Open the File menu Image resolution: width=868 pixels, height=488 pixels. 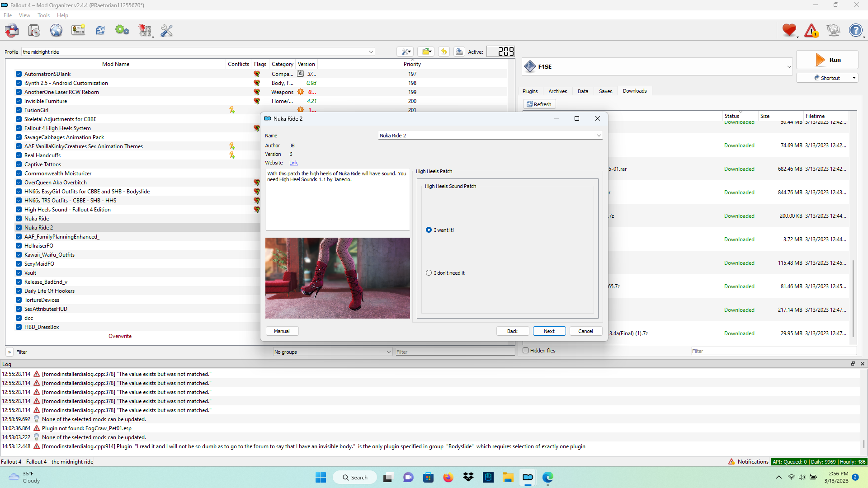point(8,15)
